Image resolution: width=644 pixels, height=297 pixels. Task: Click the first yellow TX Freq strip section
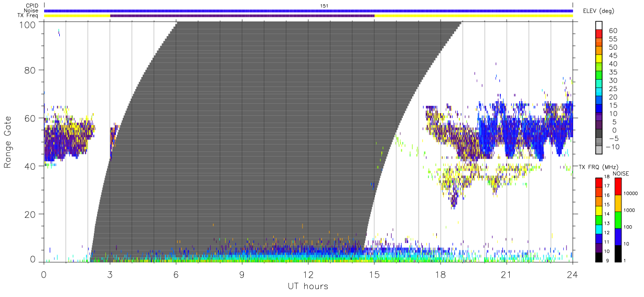tap(77, 16)
